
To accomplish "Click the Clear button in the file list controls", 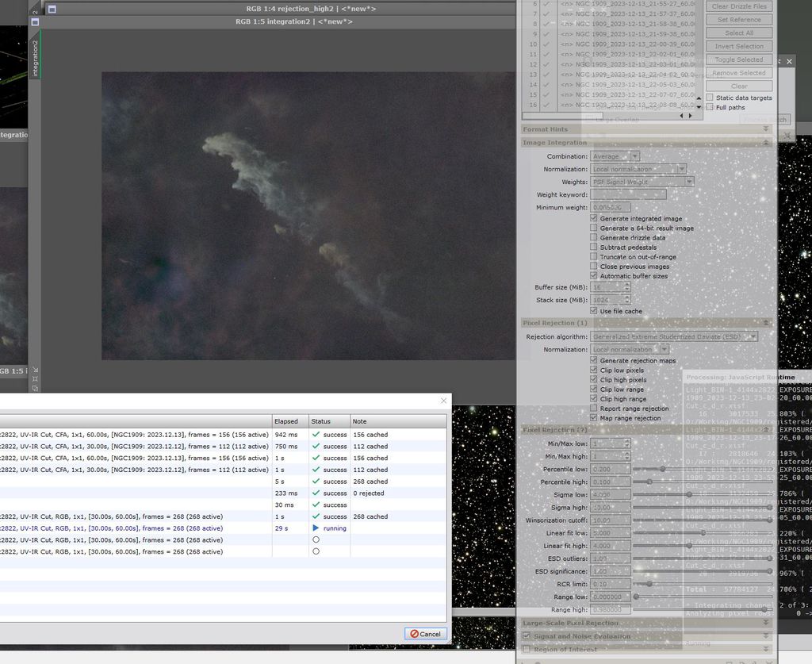I will click(x=739, y=86).
